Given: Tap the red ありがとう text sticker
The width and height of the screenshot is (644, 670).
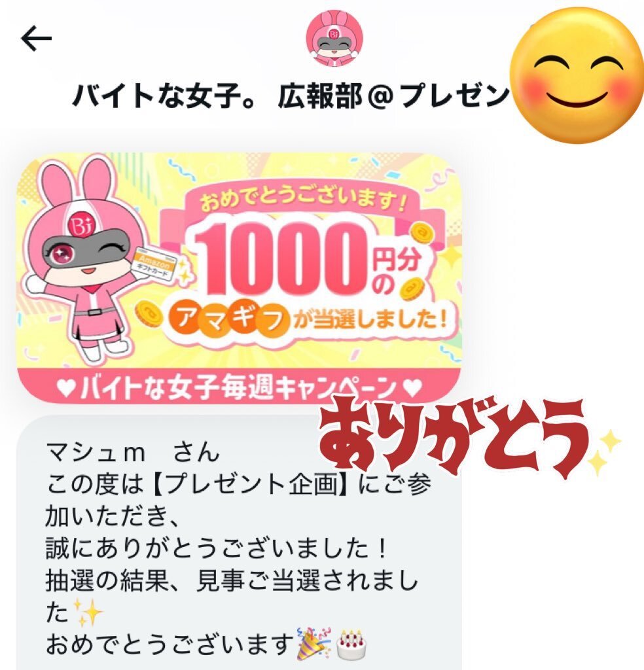Looking at the screenshot, I should 453,437.
